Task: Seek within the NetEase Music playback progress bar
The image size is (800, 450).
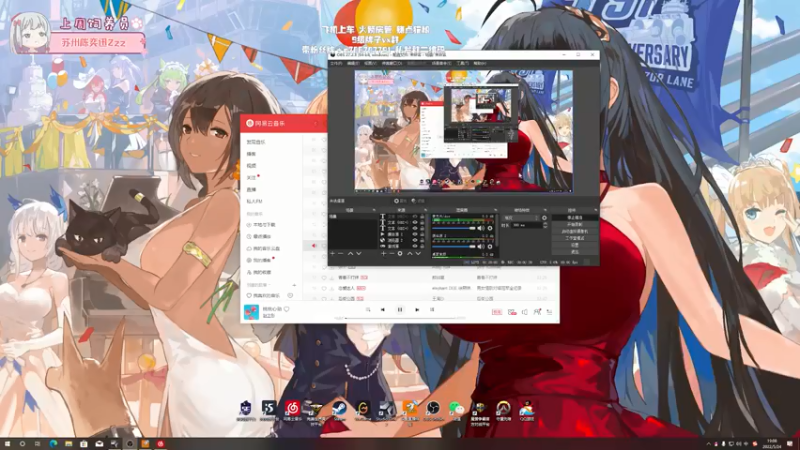Action: point(401,318)
